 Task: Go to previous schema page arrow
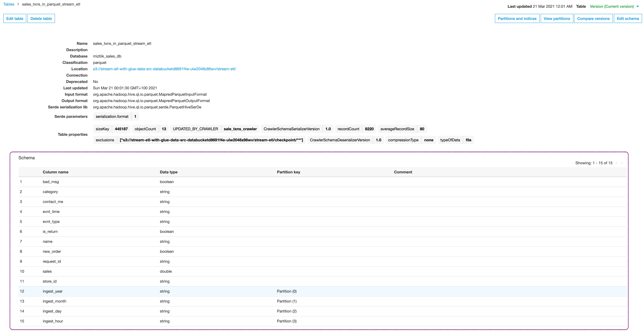click(x=616, y=163)
